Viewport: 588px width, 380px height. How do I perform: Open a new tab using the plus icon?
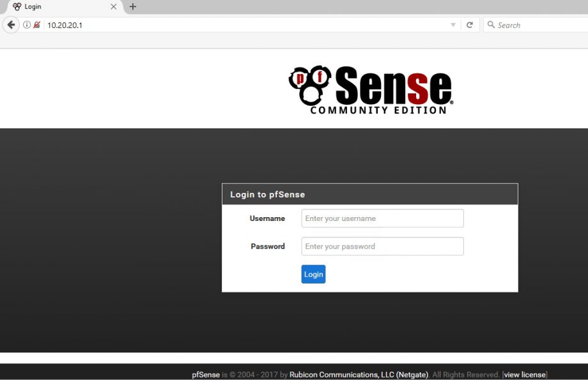coord(132,7)
